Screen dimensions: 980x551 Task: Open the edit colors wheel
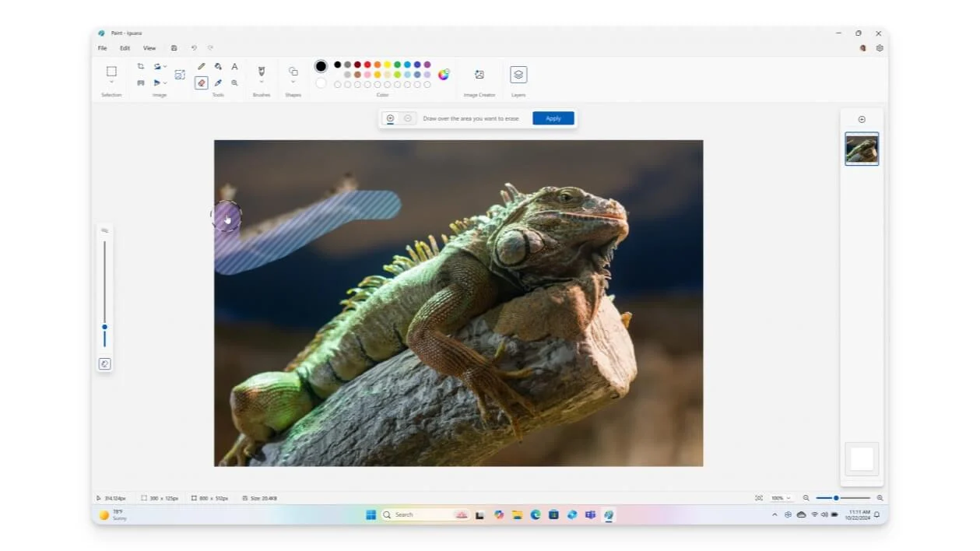[x=444, y=75]
